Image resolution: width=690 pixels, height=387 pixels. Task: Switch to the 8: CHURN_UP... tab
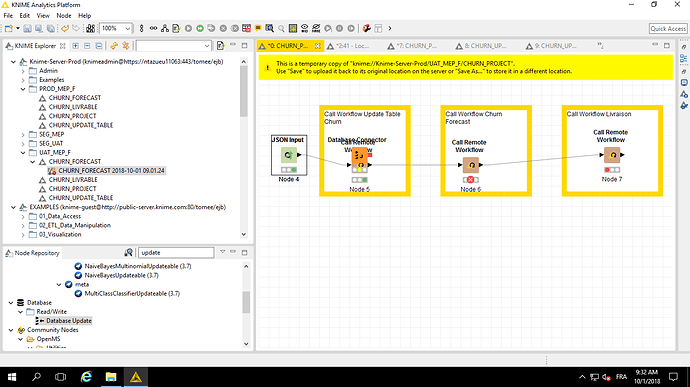481,46
